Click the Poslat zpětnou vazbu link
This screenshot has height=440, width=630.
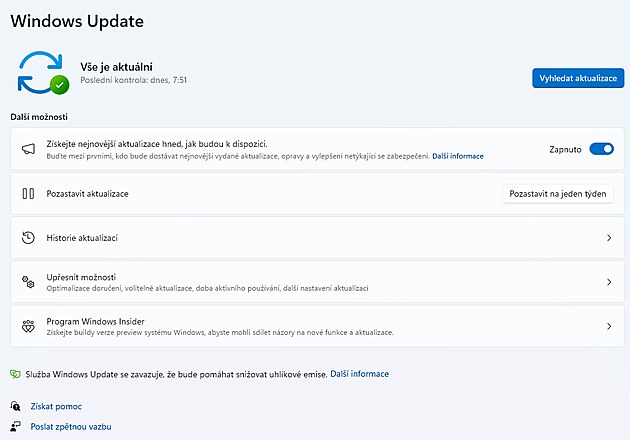pos(70,426)
